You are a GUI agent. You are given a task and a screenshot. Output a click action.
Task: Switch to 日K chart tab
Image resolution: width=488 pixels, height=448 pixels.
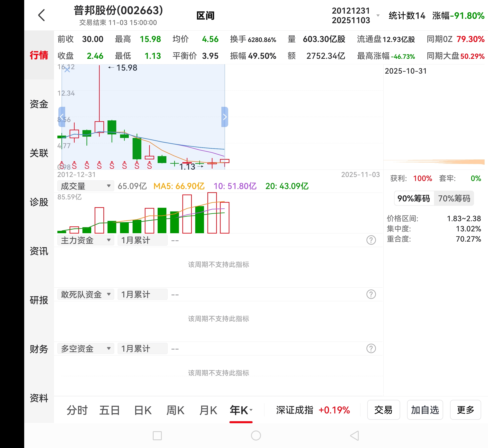click(143, 410)
